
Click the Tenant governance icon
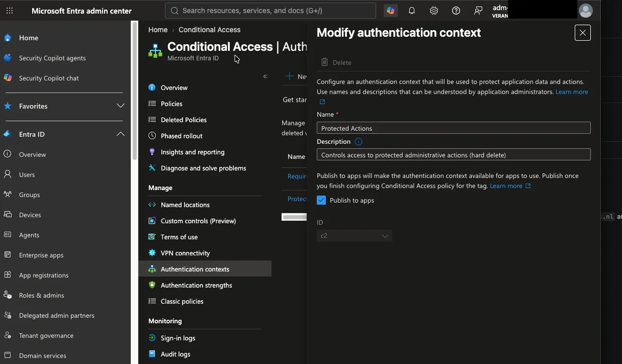click(x=8, y=335)
